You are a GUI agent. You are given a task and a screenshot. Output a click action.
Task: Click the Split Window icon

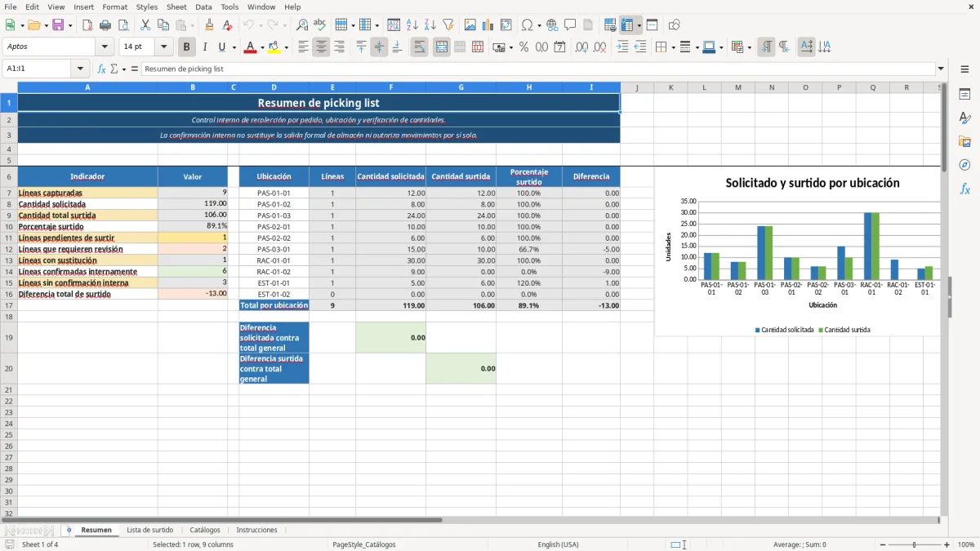(x=652, y=25)
